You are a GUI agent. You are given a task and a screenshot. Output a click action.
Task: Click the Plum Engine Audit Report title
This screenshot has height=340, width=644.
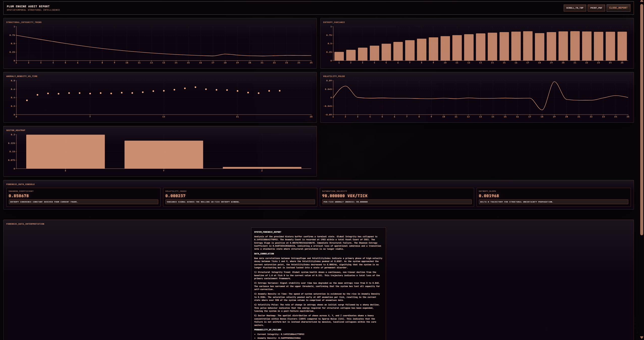tap(28, 6)
